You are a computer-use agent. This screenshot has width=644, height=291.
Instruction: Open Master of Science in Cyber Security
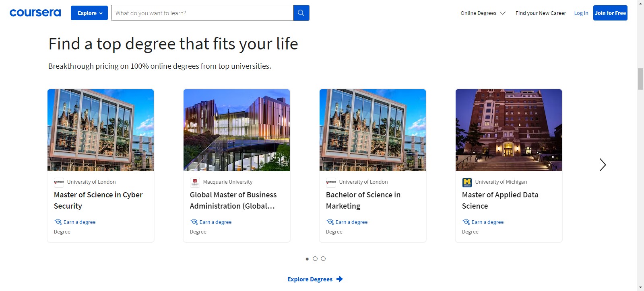[98, 200]
